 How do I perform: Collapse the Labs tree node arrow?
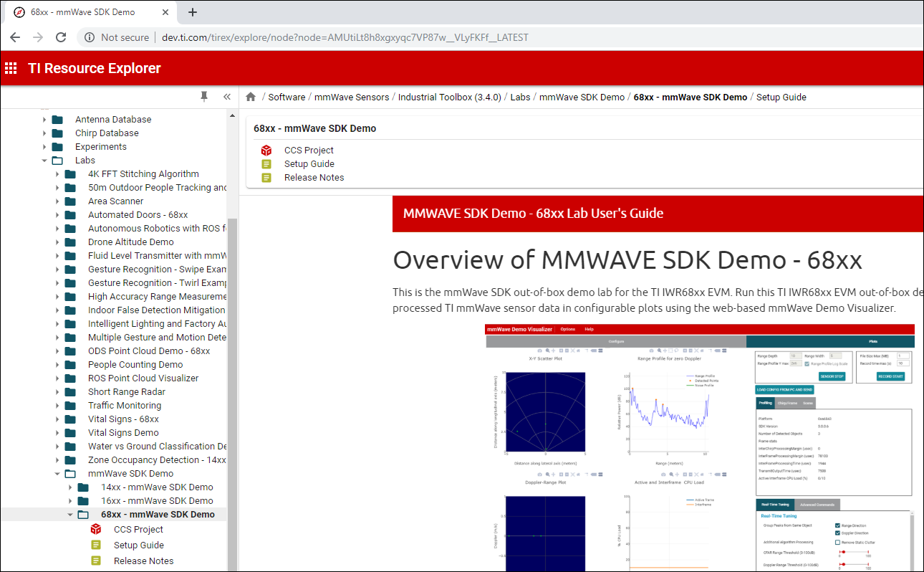pos(44,161)
